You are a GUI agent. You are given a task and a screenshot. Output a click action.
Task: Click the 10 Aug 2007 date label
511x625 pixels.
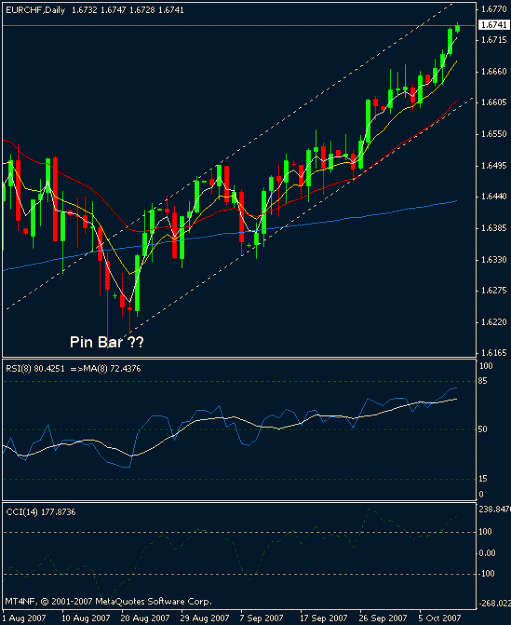point(86,618)
